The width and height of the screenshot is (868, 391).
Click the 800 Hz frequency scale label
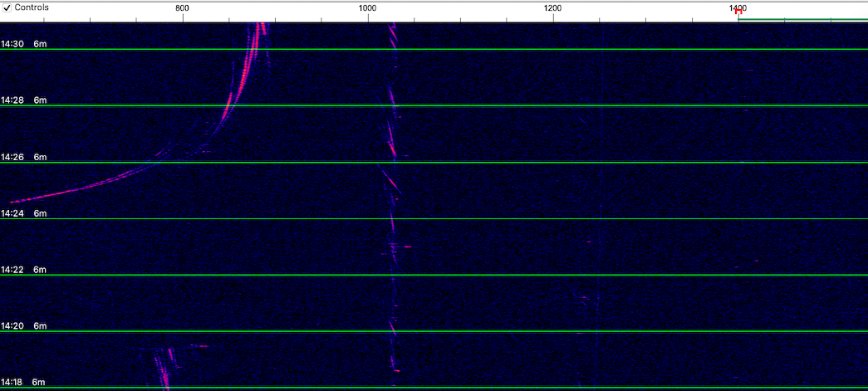(x=182, y=7)
